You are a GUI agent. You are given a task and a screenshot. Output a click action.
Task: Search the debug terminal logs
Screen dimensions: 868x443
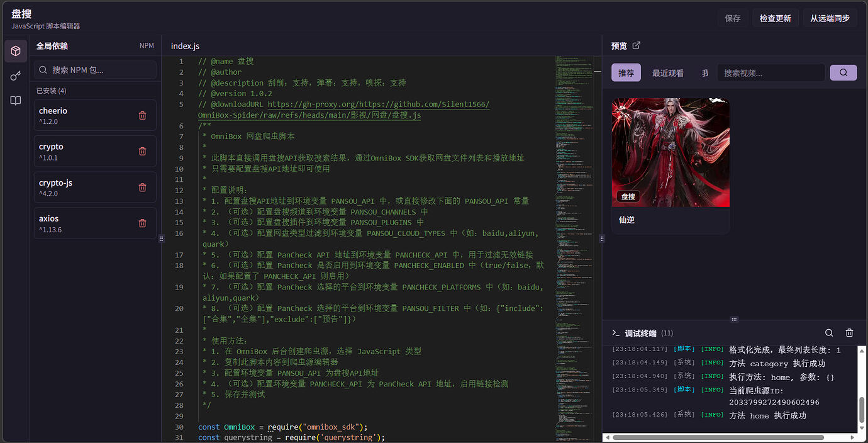click(829, 333)
